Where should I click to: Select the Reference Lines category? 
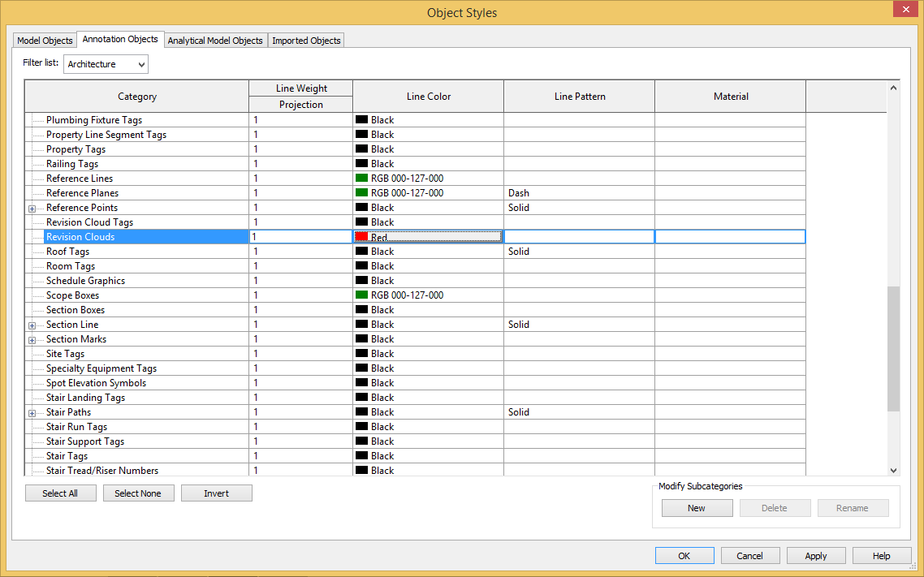pos(80,179)
